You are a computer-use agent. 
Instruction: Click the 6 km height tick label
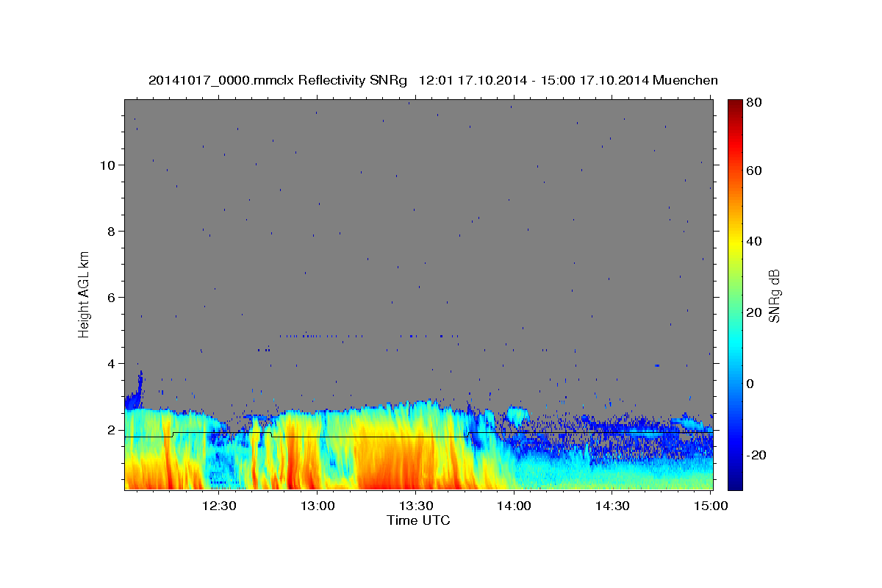(112, 298)
